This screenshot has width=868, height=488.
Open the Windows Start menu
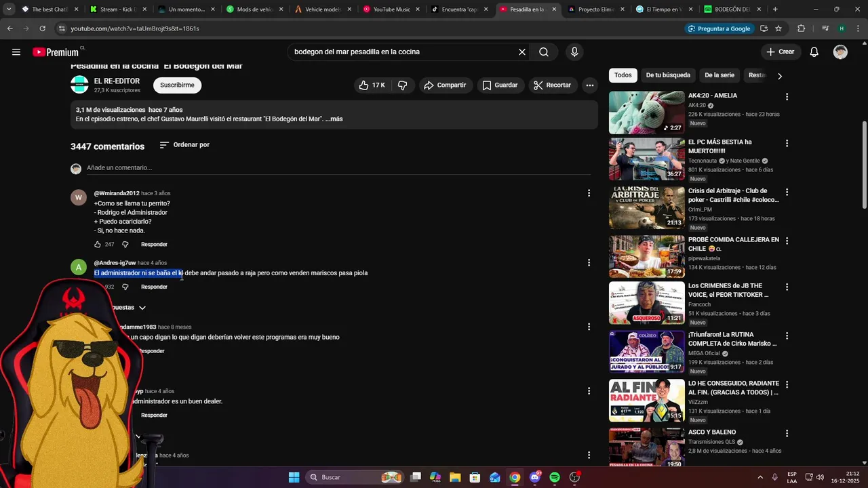coord(294,478)
